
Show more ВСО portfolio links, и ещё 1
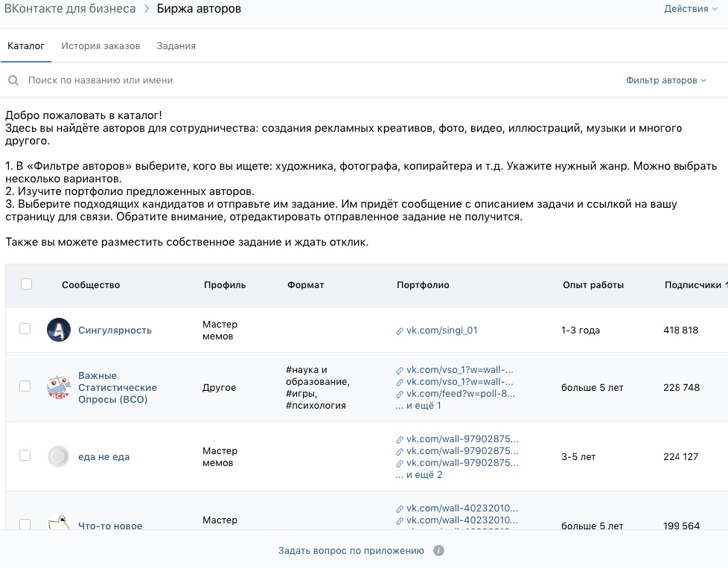[x=418, y=406]
